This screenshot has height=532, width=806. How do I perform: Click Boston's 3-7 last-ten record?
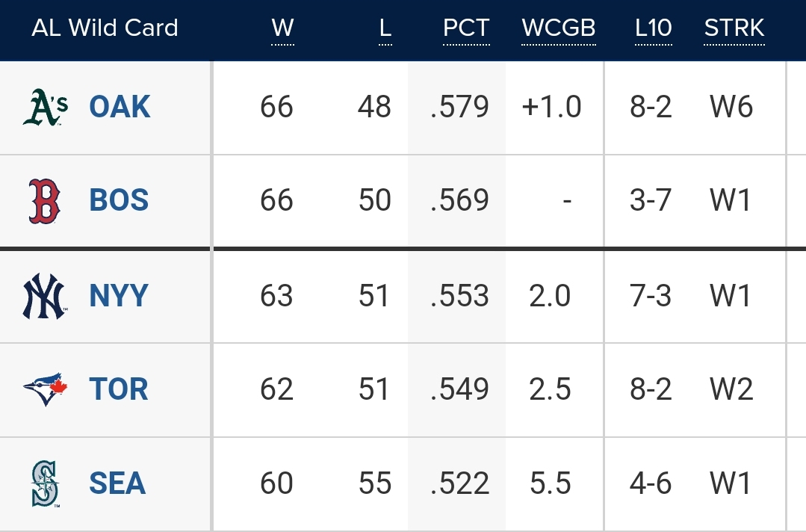pos(651,201)
